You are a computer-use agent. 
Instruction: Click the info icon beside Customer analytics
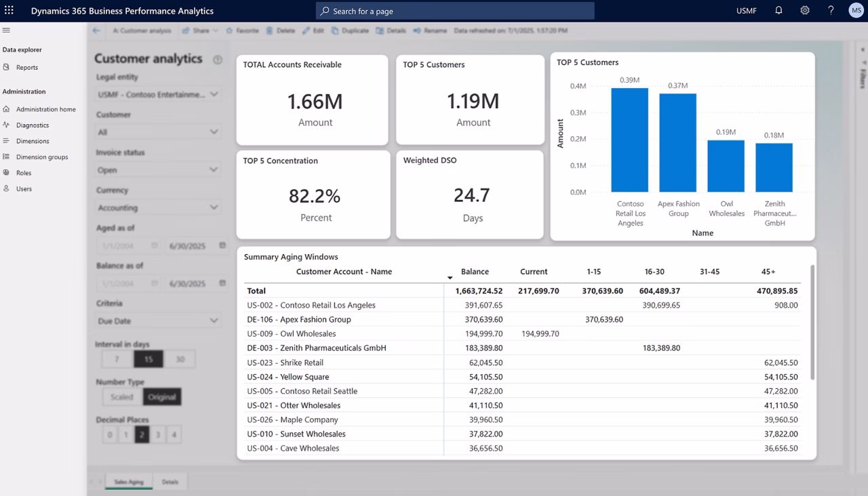click(218, 60)
